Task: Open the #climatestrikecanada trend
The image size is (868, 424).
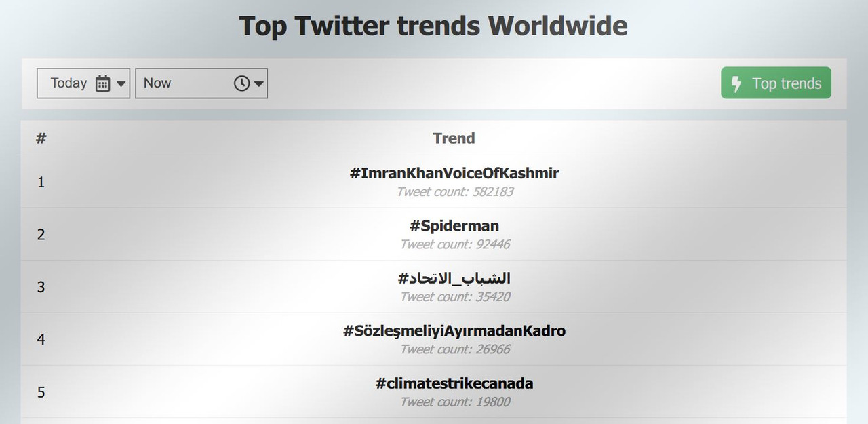Action: pyautogui.click(x=454, y=383)
